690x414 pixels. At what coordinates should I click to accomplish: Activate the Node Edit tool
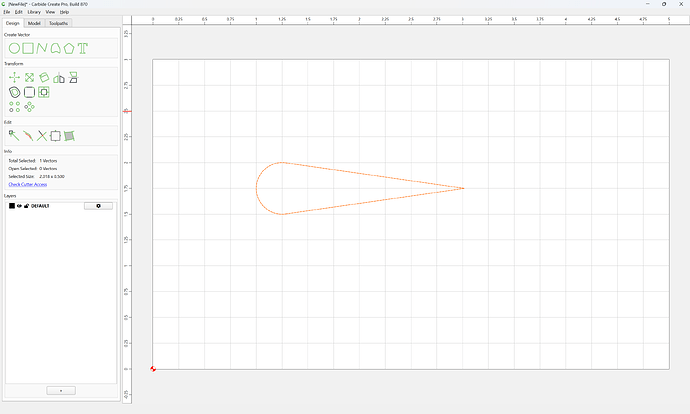14,136
